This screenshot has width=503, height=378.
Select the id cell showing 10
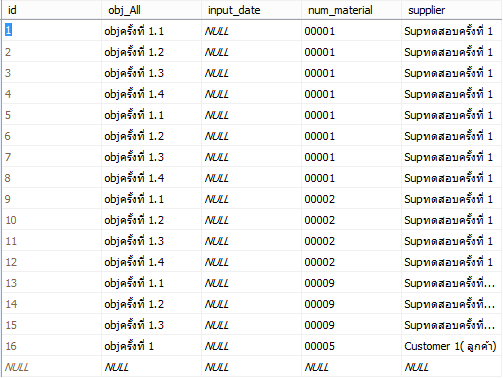point(52,220)
